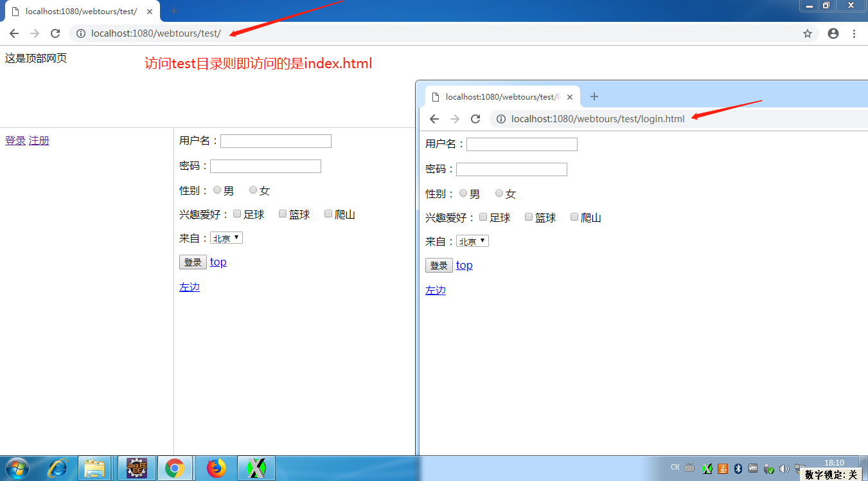Select the login.html window tab
Image resolution: width=868 pixels, height=481 pixels.
click(x=502, y=97)
